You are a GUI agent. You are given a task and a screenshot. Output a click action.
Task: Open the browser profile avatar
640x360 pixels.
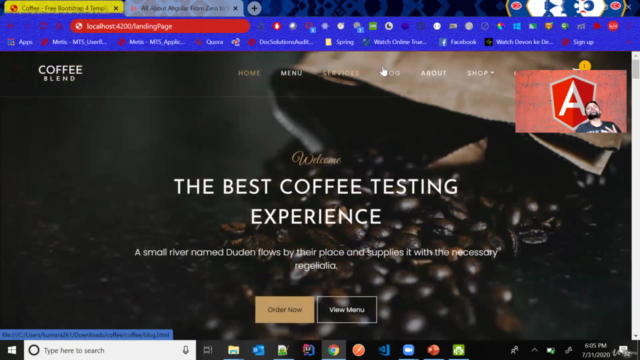click(x=613, y=26)
